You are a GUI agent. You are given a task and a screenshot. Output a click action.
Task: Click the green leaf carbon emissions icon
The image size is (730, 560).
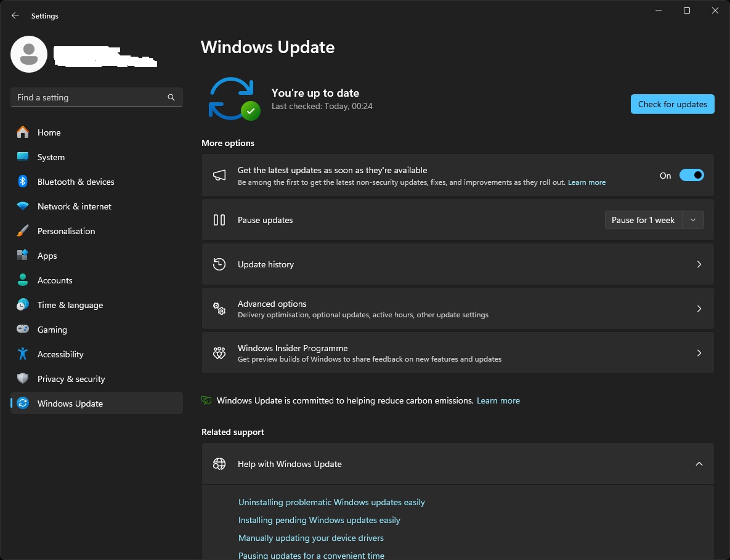207,400
